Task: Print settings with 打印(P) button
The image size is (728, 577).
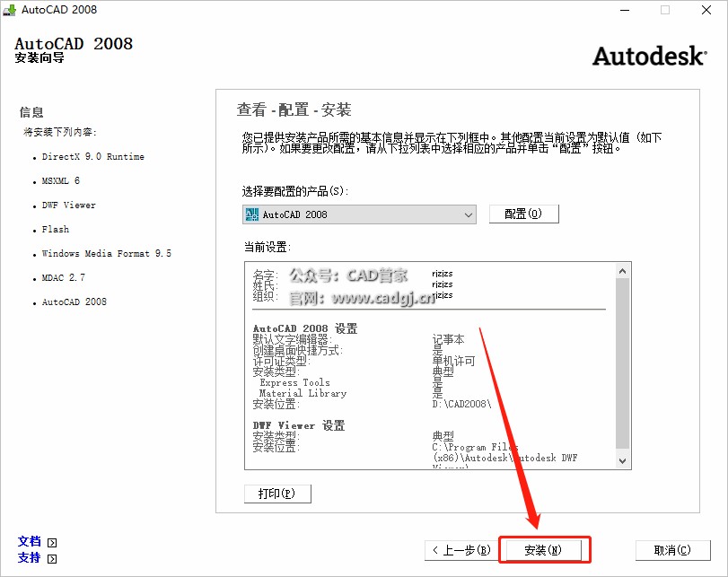Action: point(277,494)
